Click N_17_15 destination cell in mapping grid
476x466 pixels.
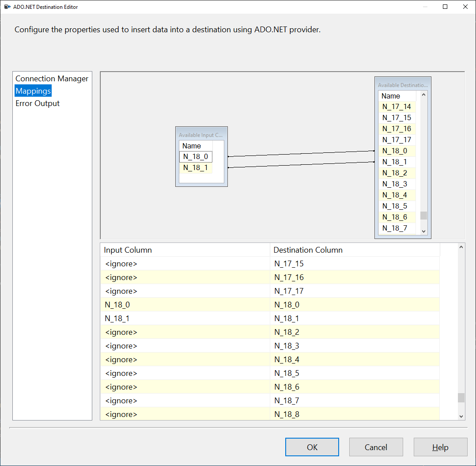(x=355, y=264)
